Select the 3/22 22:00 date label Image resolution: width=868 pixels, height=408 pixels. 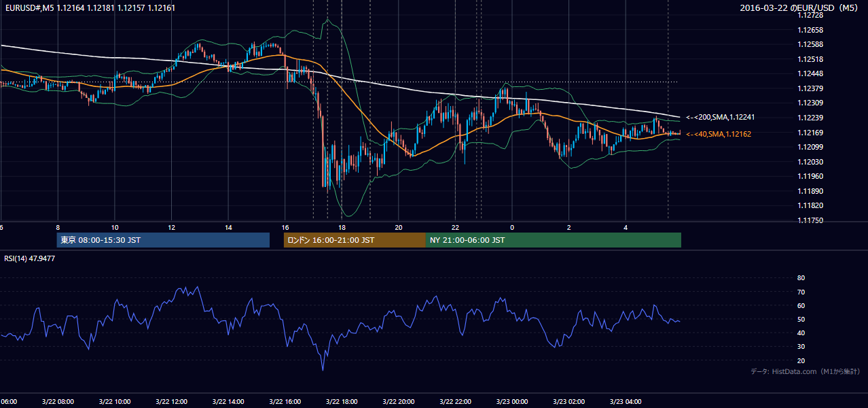tap(455, 402)
